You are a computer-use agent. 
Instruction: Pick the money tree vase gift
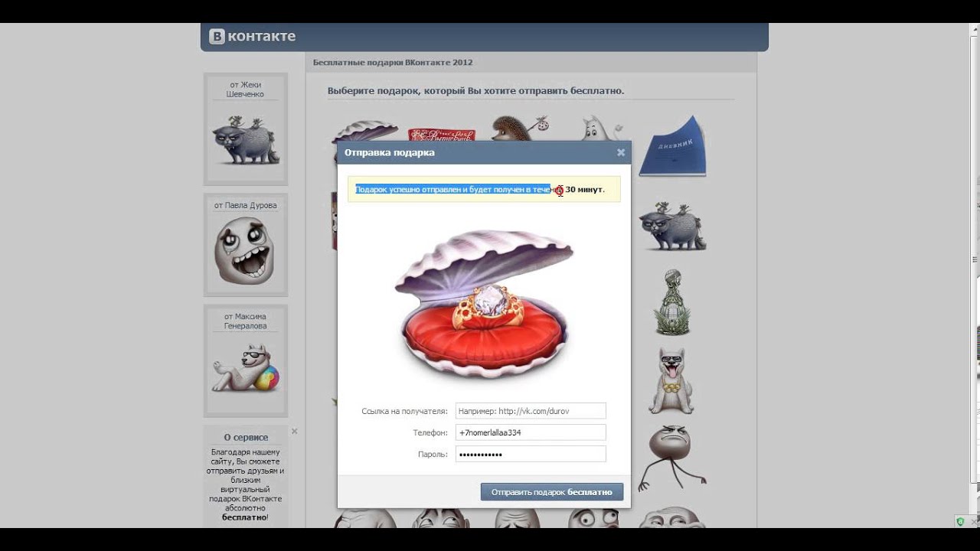672,302
